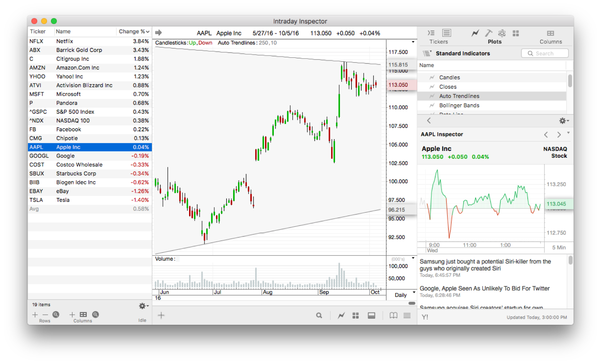601x364 pixels.
Task: Open the Columns panel icon
Action: tap(551, 33)
